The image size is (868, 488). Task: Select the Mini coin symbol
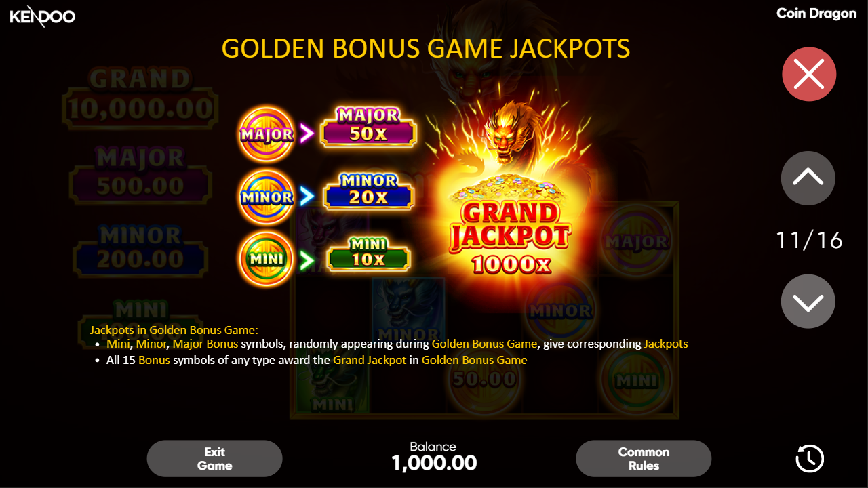point(267,259)
